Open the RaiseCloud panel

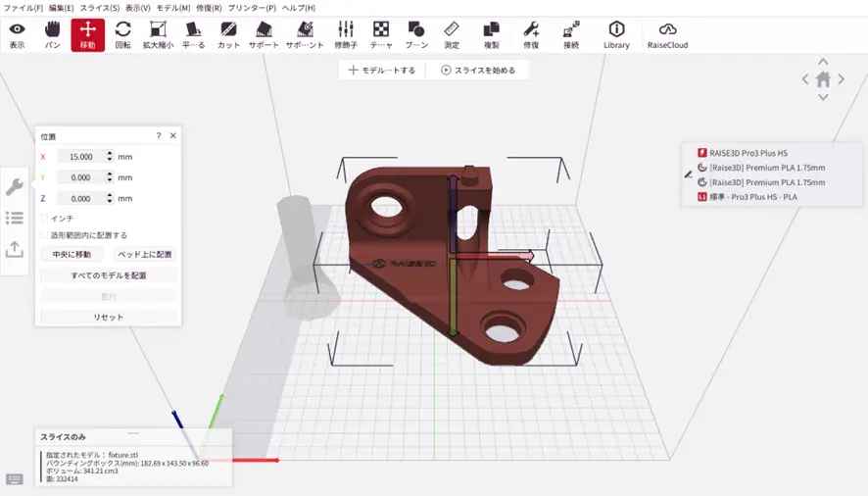[667, 34]
